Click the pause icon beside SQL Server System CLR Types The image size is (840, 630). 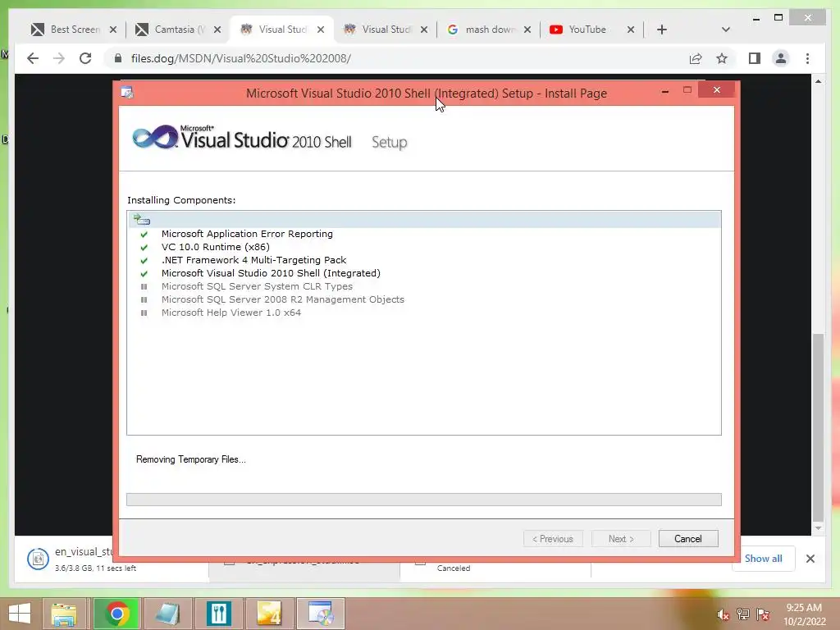[x=144, y=286]
